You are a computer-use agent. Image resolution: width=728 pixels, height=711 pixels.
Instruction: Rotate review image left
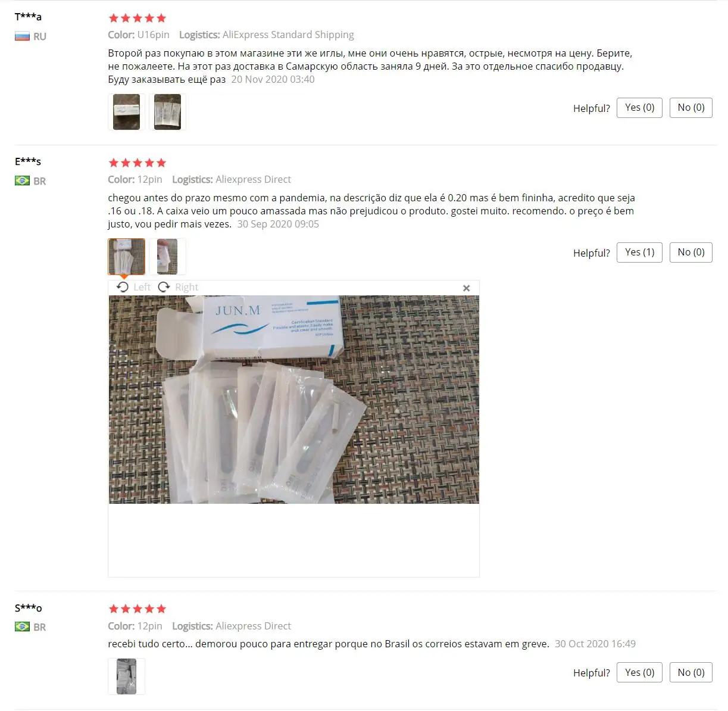coord(133,287)
